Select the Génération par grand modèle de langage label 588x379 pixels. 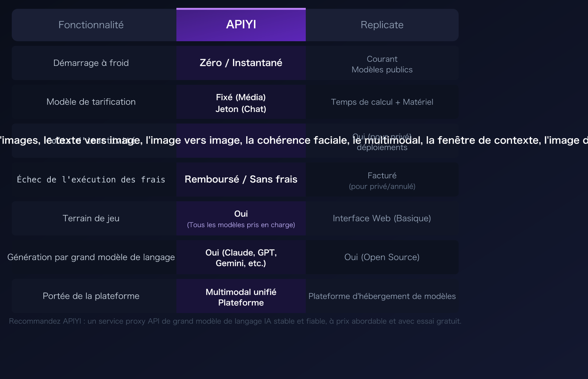pos(91,257)
